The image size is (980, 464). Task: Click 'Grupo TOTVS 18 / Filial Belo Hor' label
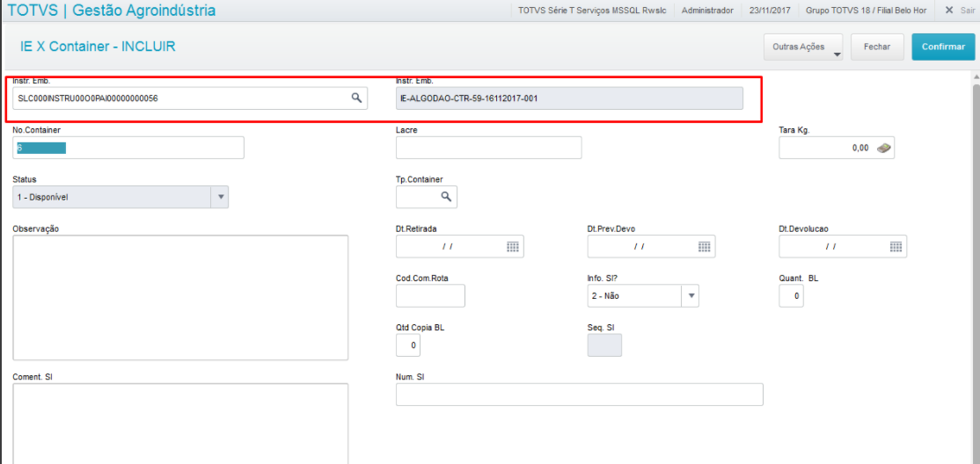(x=868, y=11)
